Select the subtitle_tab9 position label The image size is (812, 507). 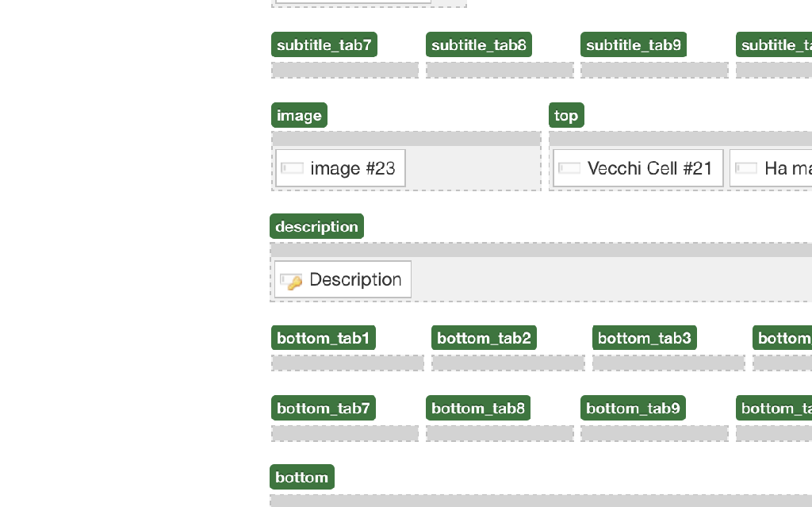click(634, 44)
